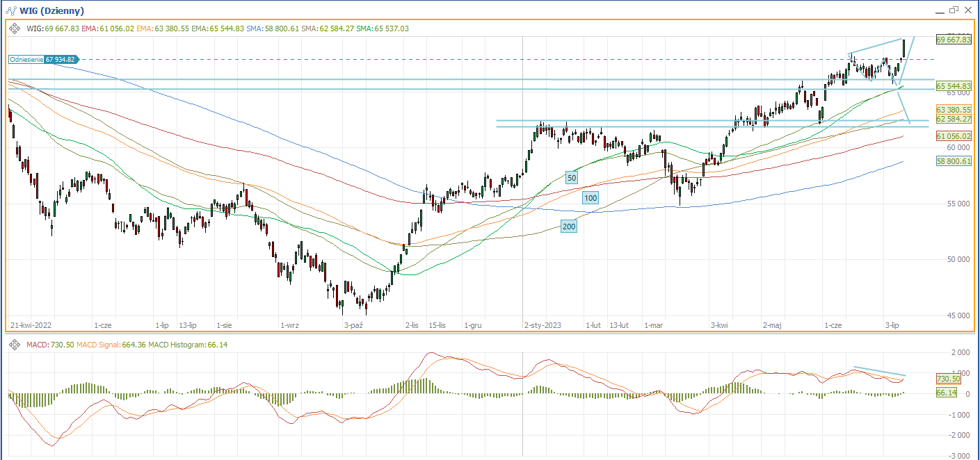
Task: Click the 58 800.61 price label on axis
Action: [x=953, y=161]
